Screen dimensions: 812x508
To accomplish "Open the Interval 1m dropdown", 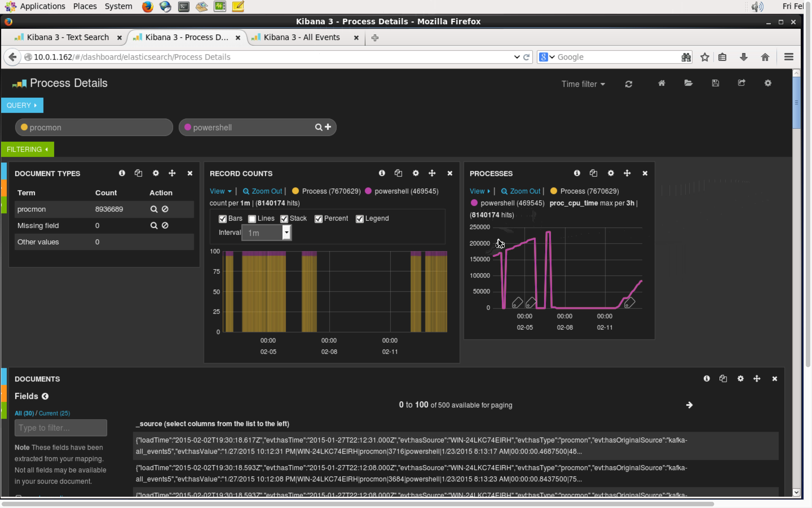I will pos(267,233).
